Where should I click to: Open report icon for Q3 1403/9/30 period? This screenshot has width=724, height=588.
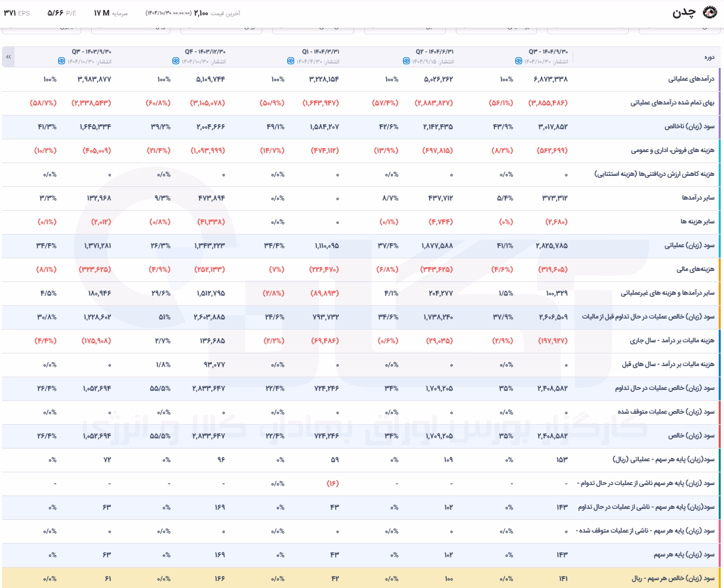pos(61,61)
